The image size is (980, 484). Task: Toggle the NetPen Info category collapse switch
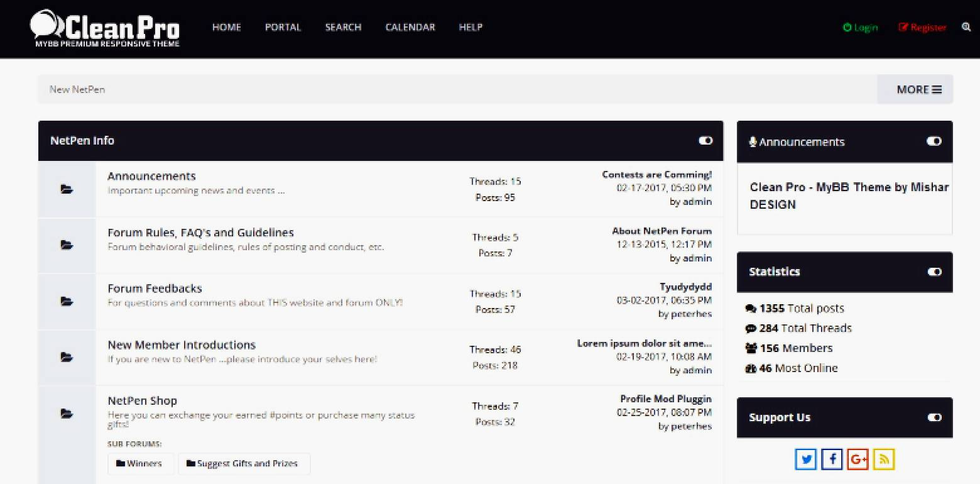point(705,140)
